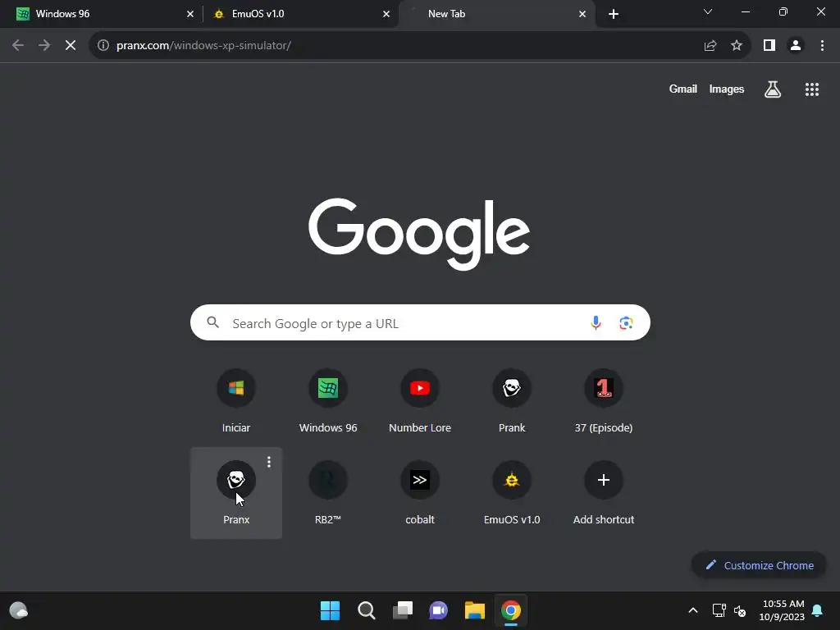Start a voice search with microphone icon
This screenshot has width=840, height=630.
coord(596,322)
